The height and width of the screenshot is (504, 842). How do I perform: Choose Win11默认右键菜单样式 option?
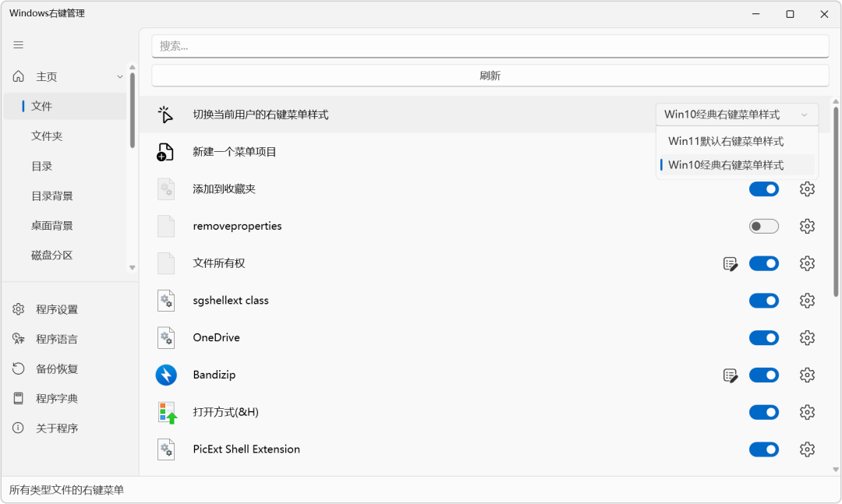pos(737,141)
